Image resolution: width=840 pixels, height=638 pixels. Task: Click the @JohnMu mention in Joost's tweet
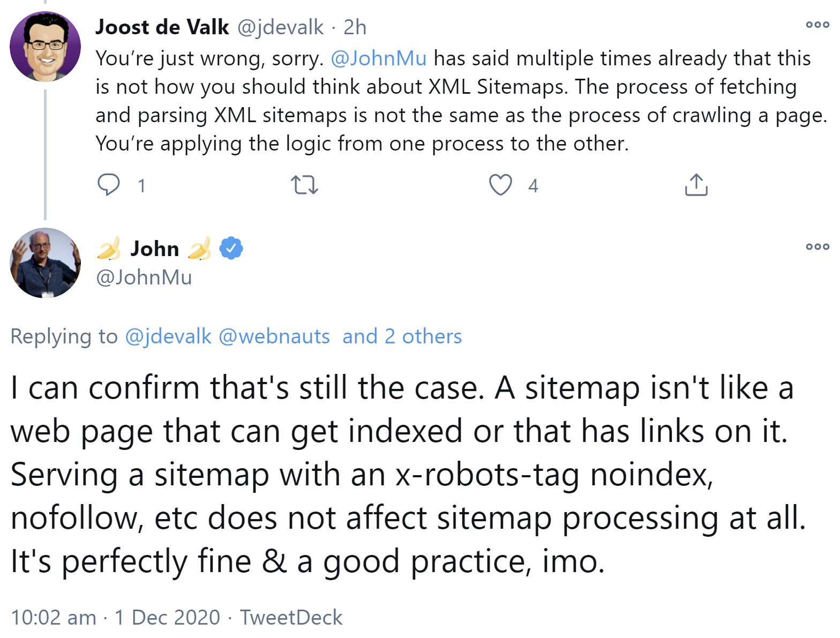click(379, 58)
